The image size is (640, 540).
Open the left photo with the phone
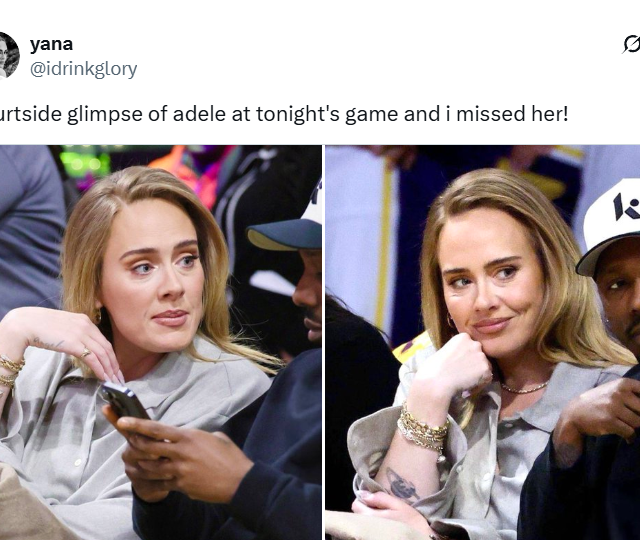(160, 342)
